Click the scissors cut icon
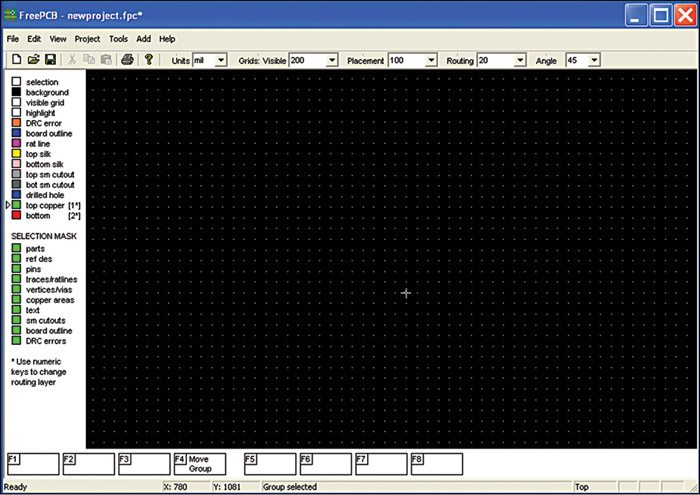Viewport: 700px width, 495px height. click(72, 60)
